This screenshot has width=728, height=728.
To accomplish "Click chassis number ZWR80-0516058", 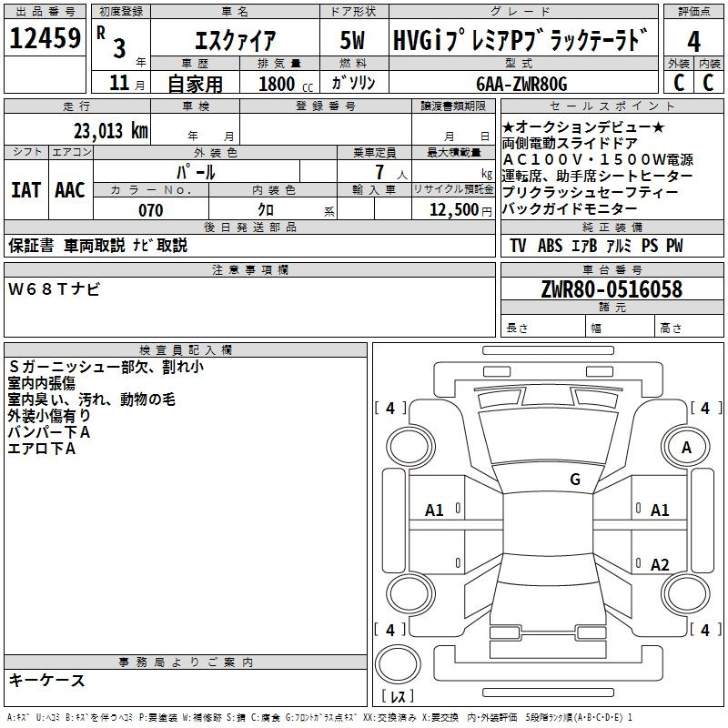I will pos(612,289).
